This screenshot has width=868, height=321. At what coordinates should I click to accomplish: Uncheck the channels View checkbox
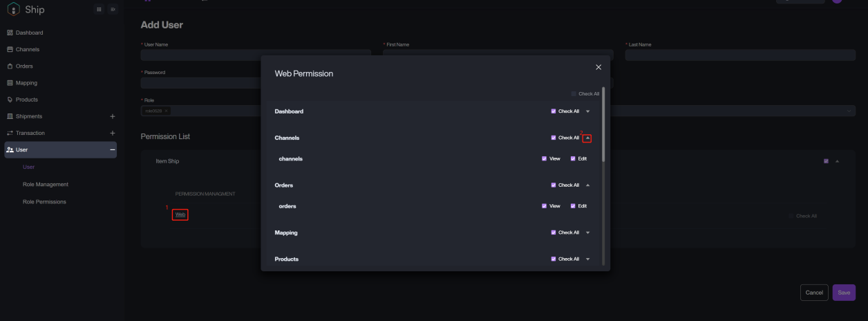tap(545, 158)
